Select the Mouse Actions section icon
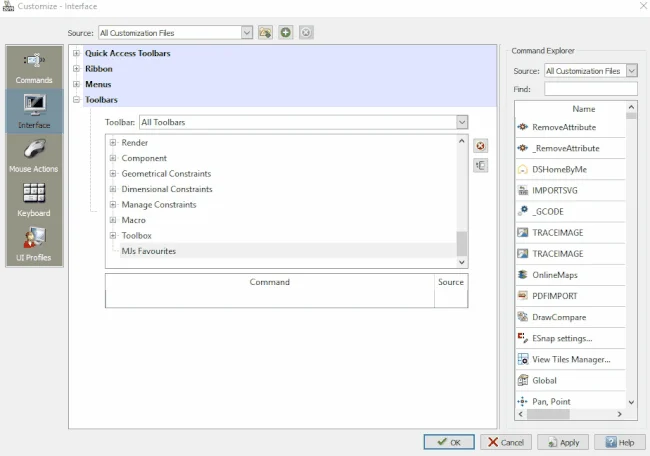The width and height of the screenshot is (650, 456). (34, 155)
